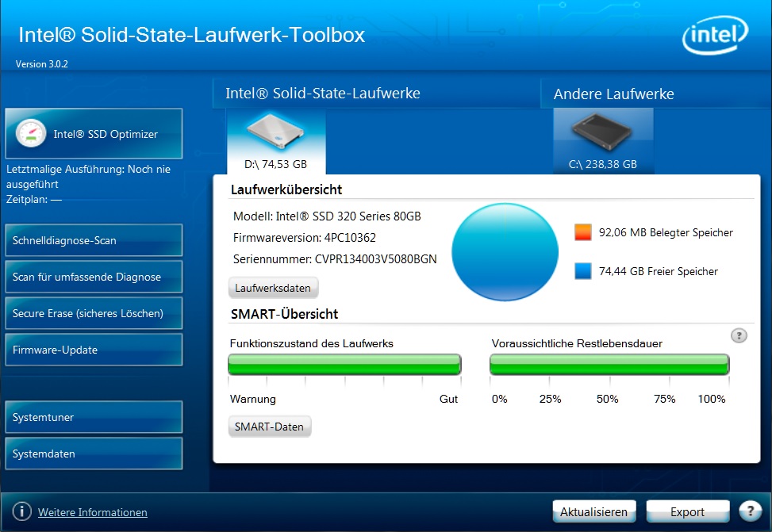This screenshot has height=532, width=772.
Task: Click the SMART help question mark icon
Action: pyautogui.click(x=739, y=335)
